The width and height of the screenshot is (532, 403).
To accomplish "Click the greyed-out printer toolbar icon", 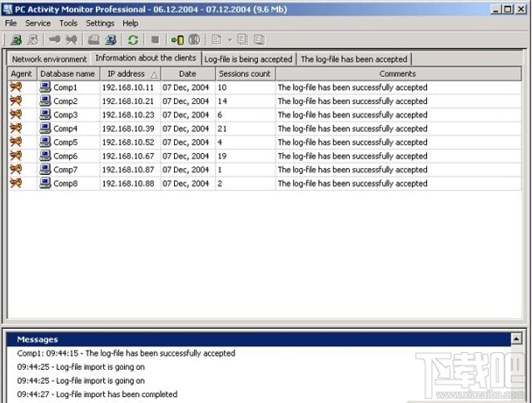I will click(93, 40).
